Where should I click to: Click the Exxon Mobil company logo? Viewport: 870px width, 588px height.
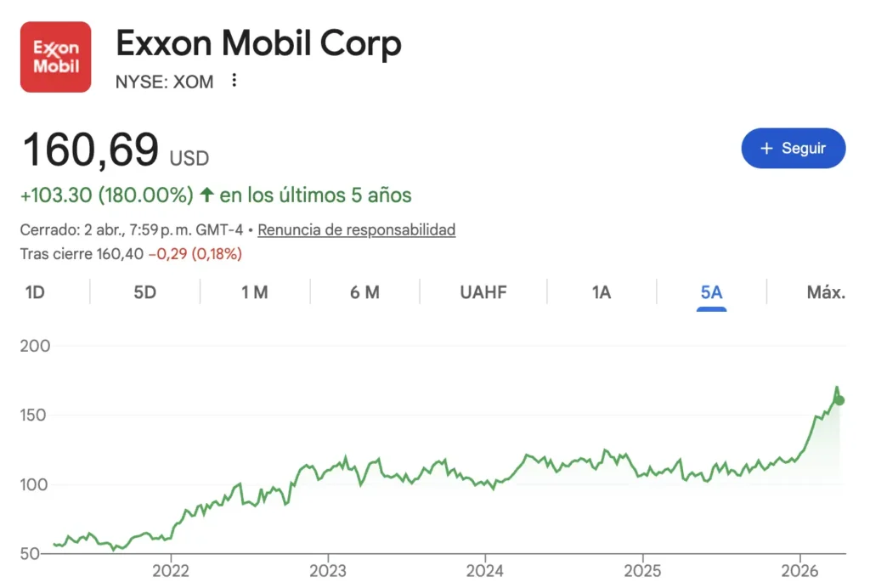coord(55,56)
